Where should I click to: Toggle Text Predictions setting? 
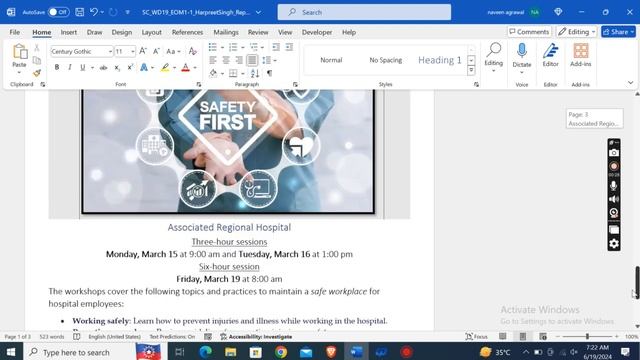(172, 337)
